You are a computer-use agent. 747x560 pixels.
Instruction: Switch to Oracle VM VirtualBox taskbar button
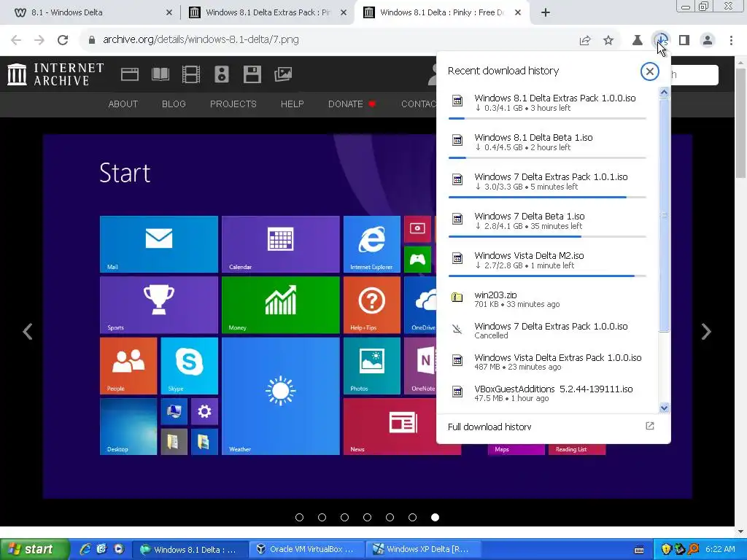click(x=307, y=550)
